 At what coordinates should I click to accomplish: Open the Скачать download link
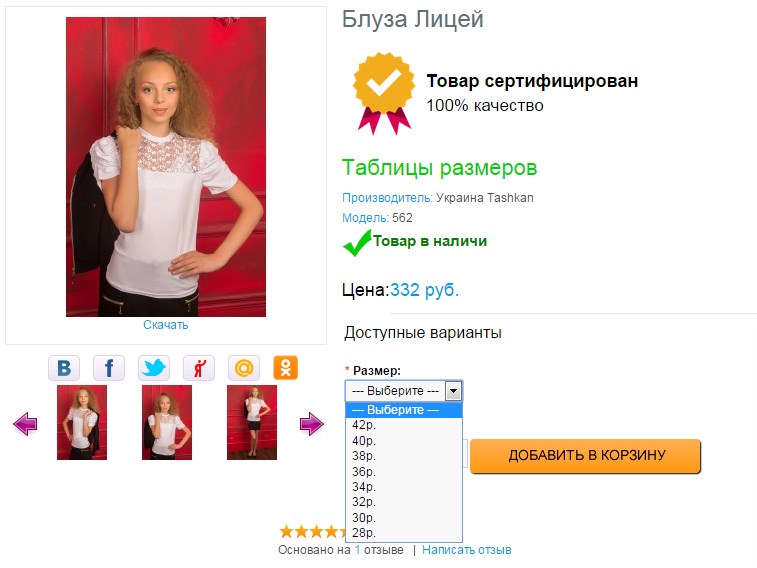click(x=166, y=325)
